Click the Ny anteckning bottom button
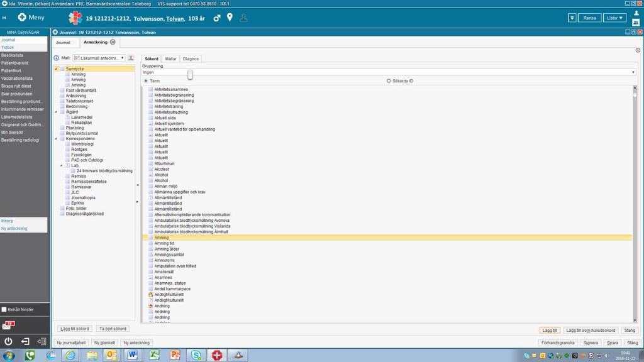Screen dimensions: 644x362 [136, 343]
